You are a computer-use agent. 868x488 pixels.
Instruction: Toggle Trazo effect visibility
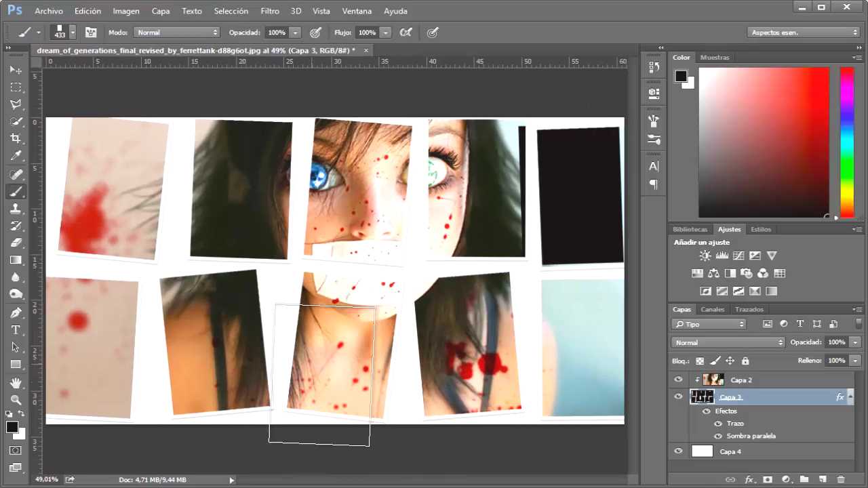[718, 424]
